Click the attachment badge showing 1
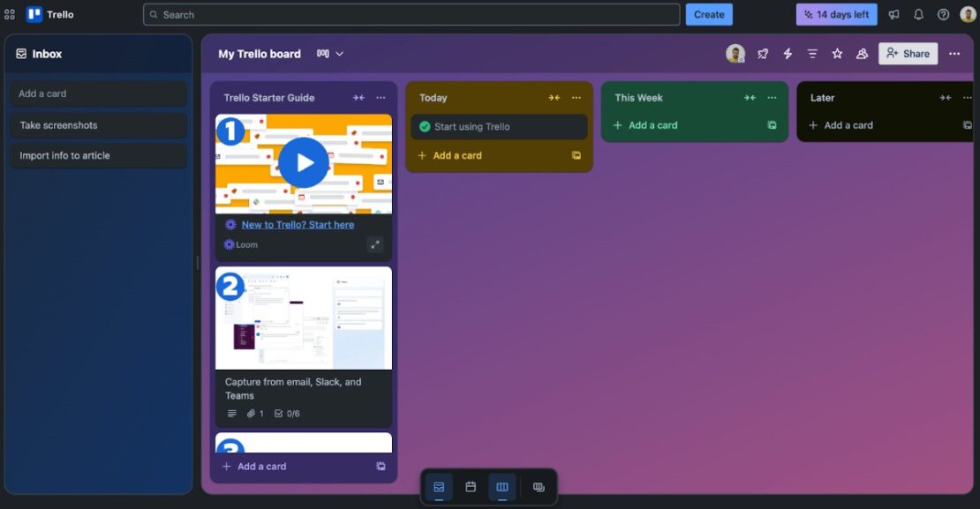This screenshot has width=980, height=509. 255,414
